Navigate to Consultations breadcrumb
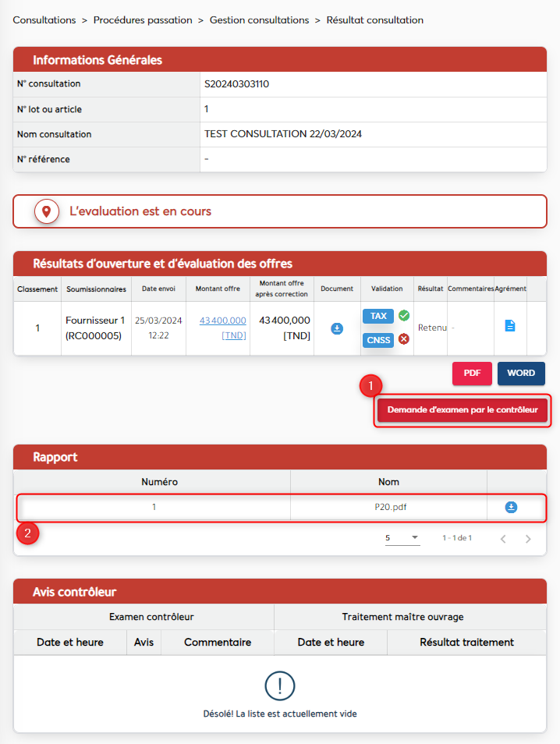The width and height of the screenshot is (560, 744). click(44, 20)
